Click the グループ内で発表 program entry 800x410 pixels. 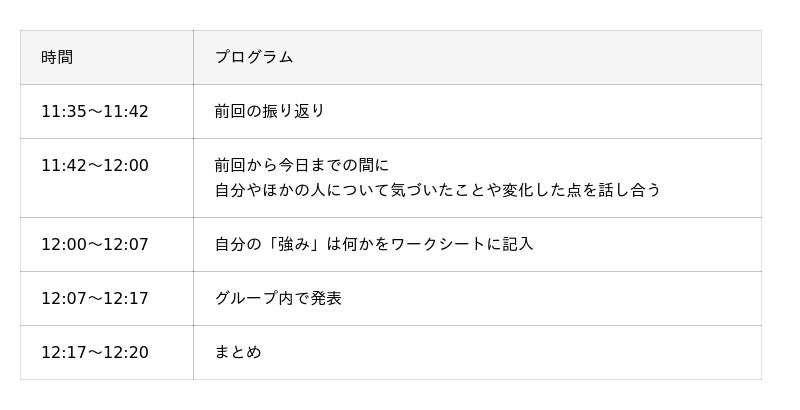[278, 298]
